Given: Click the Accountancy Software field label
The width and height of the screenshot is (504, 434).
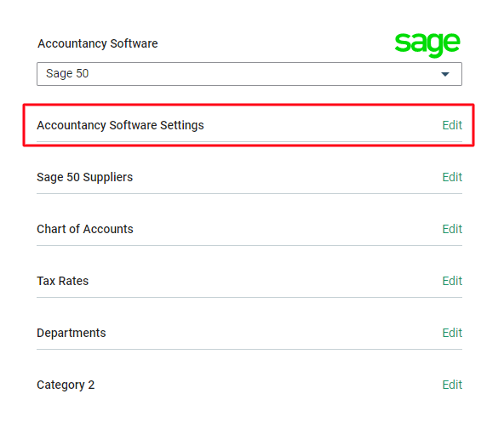Looking at the screenshot, I should click(x=98, y=43).
